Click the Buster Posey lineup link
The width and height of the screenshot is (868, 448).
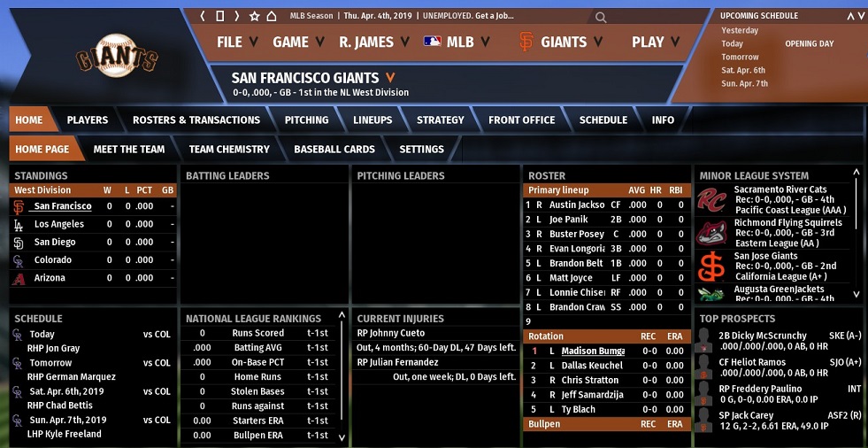pyautogui.click(x=576, y=234)
